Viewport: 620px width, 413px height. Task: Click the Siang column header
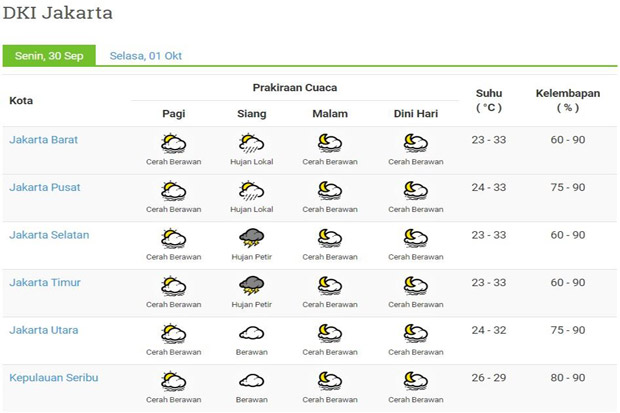pyautogui.click(x=251, y=114)
